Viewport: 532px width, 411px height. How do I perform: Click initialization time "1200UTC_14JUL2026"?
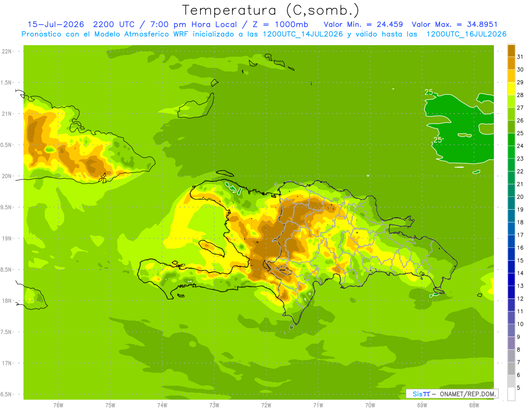(x=303, y=34)
